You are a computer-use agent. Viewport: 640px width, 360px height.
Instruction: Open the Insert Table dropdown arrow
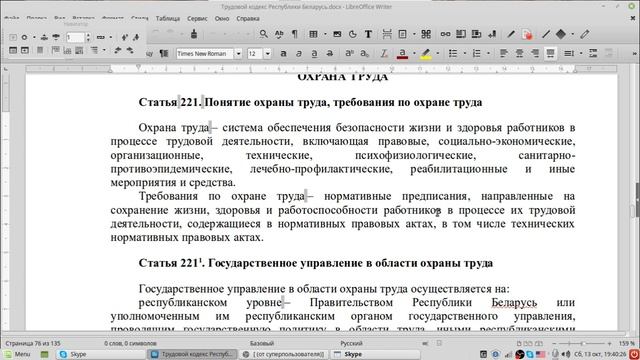325,34
